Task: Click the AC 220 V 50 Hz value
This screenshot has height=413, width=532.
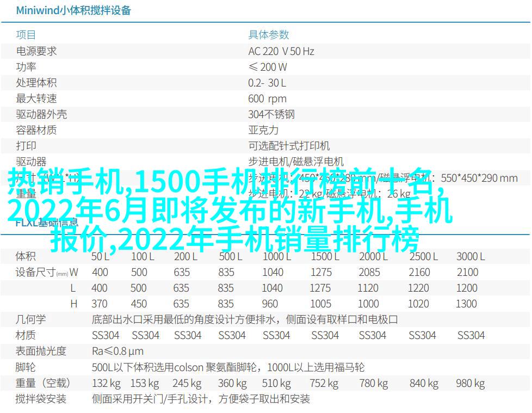Action: (281, 51)
